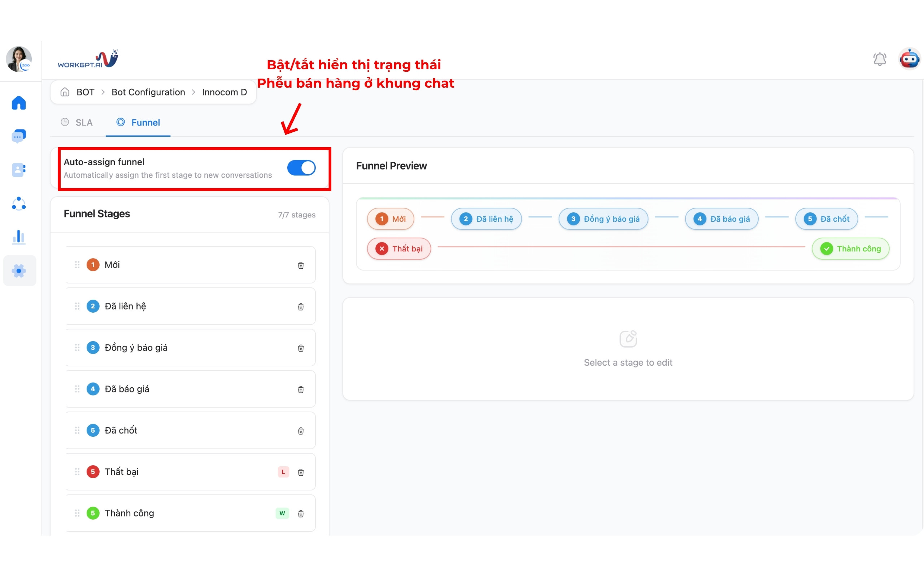The width and height of the screenshot is (924, 577).
Task: Open the home icon in sidebar
Action: [19, 103]
